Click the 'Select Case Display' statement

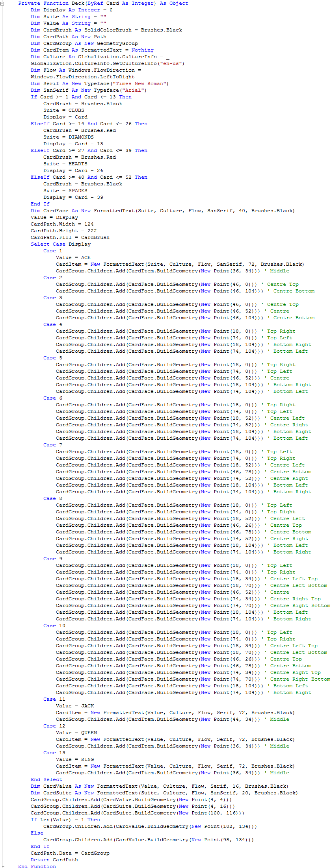coord(61,244)
